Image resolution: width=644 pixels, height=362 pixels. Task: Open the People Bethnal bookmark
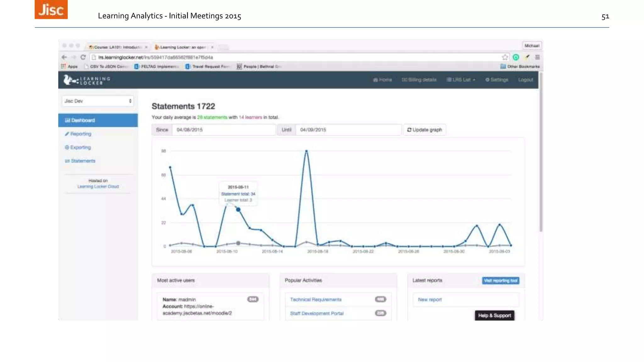tap(259, 66)
